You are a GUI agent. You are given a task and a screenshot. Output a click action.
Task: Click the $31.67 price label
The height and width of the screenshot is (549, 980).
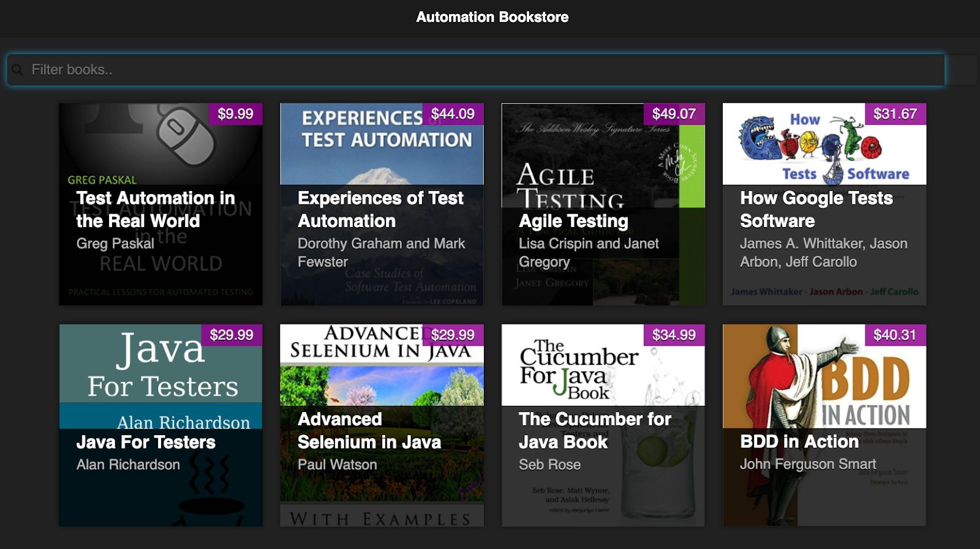point(895,114)
